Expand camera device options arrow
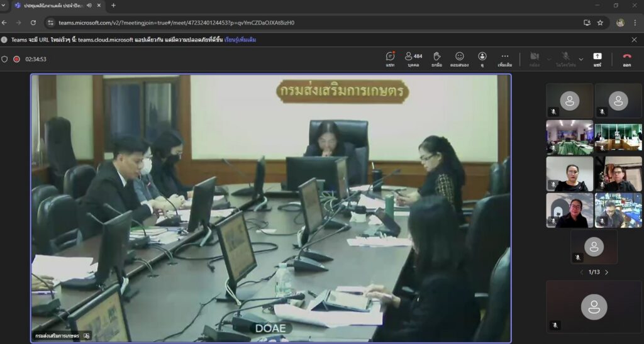The width and height of the screenshot is (644, 344). (549, 59)
